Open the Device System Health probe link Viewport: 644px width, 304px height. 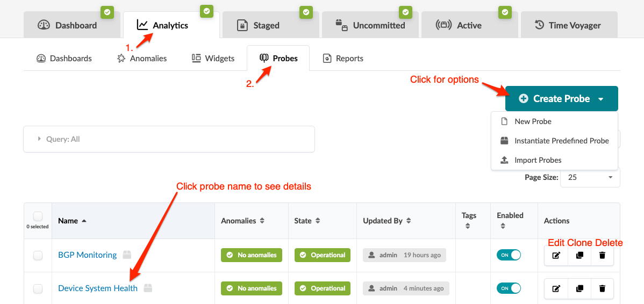(98, 288)
